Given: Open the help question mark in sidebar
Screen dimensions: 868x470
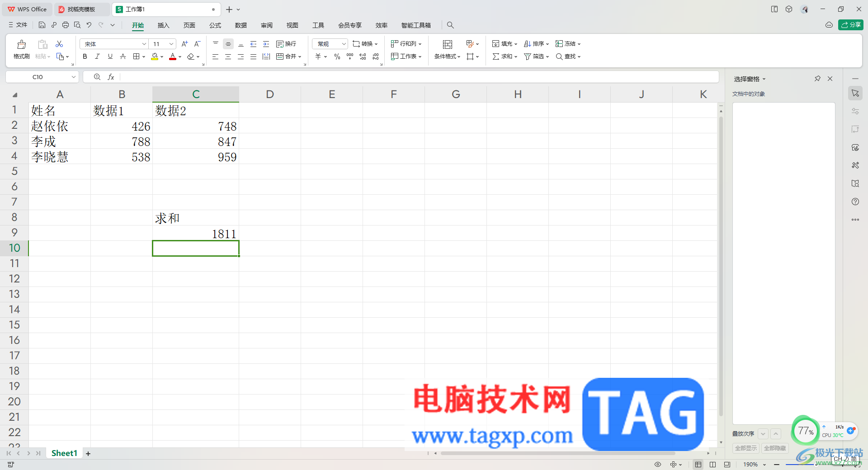Looking at the screenshot, I should [855, 202].
